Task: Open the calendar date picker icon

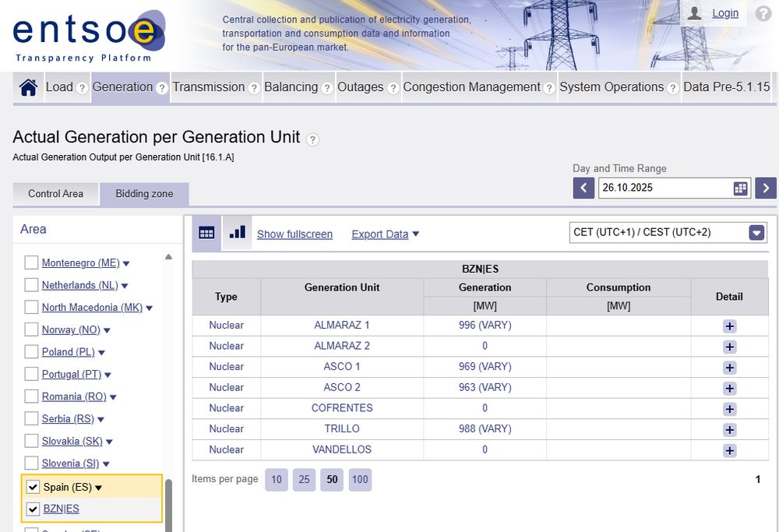Action: tap(740, 188)
